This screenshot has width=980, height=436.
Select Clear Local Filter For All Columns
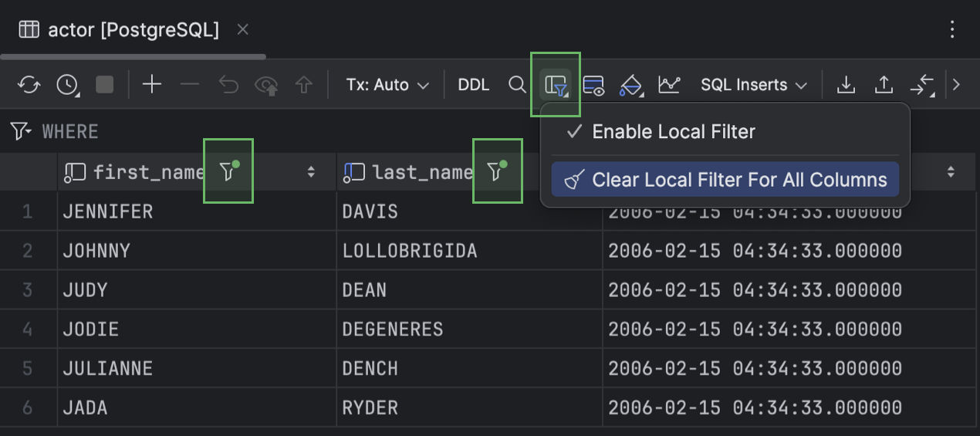[x=725, y=180]
